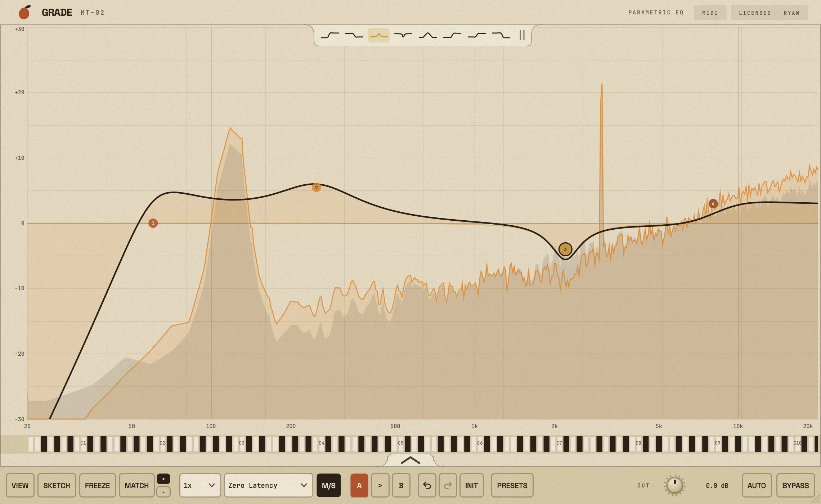Select EQ band node 2
Screen dimensions: 821x504
pos(317,188)
